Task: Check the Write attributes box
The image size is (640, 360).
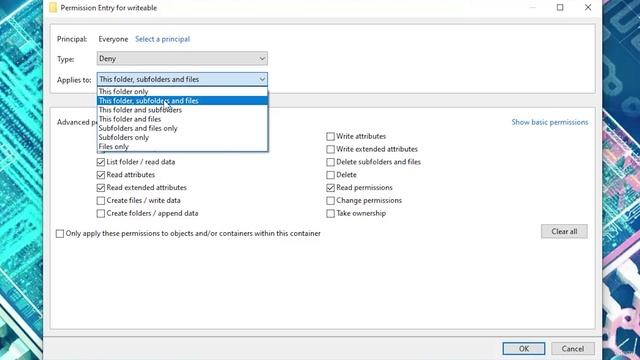Action: (x=331, y=136)
